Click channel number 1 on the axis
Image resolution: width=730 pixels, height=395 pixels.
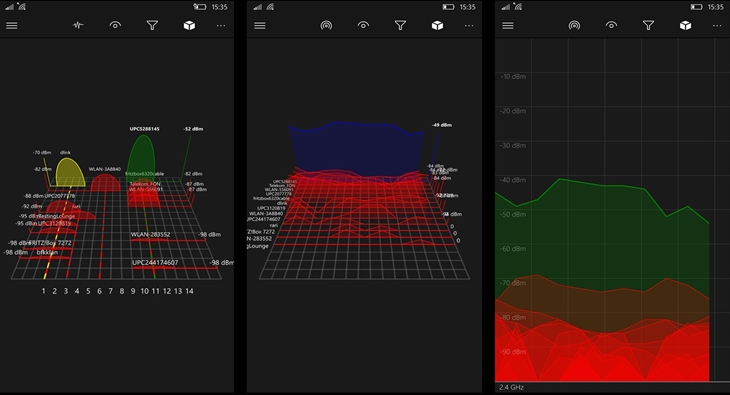(43, 291)
